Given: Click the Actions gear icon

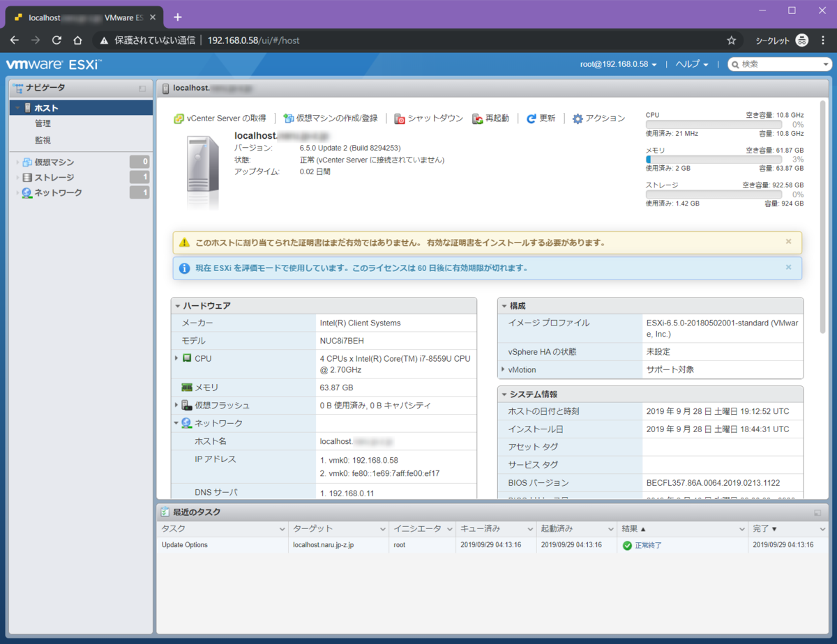Looking at the screenshot, I should [x=578, y=118].
